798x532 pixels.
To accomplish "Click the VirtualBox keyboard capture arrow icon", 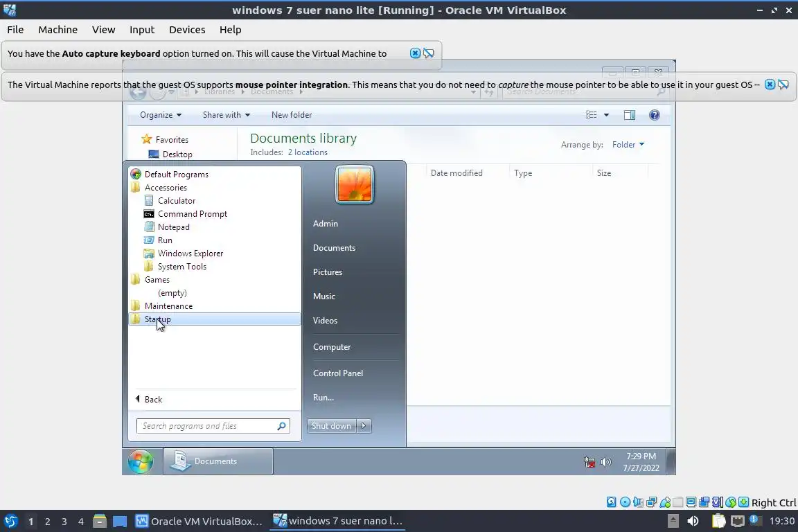I will (743, 502).
